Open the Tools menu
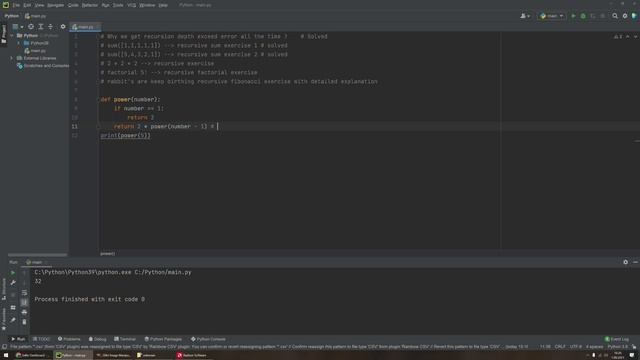 click(x=118, y=5)
